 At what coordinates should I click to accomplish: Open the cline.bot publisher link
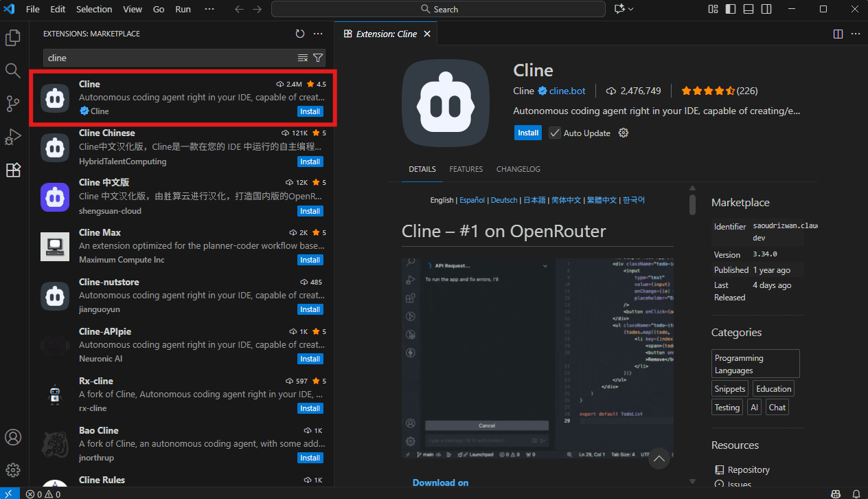(567, 91)
